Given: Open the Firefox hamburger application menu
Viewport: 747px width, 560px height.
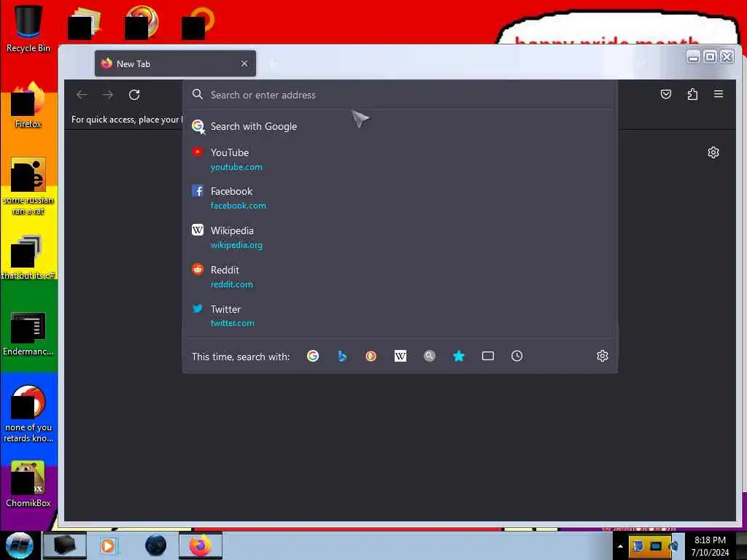Looking at the screenshot, I should [719, 94].
